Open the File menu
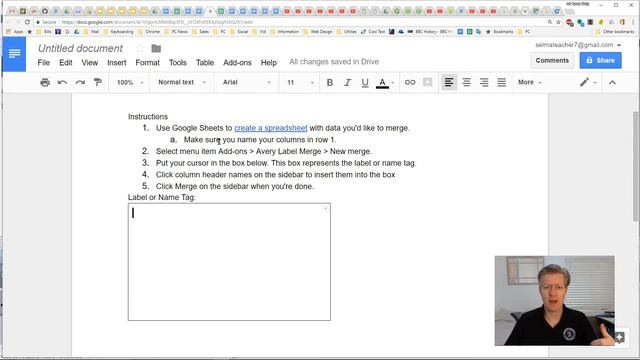The width and height of the screenshot is (640, 360). pyautogui.click(x=44, y=62)
